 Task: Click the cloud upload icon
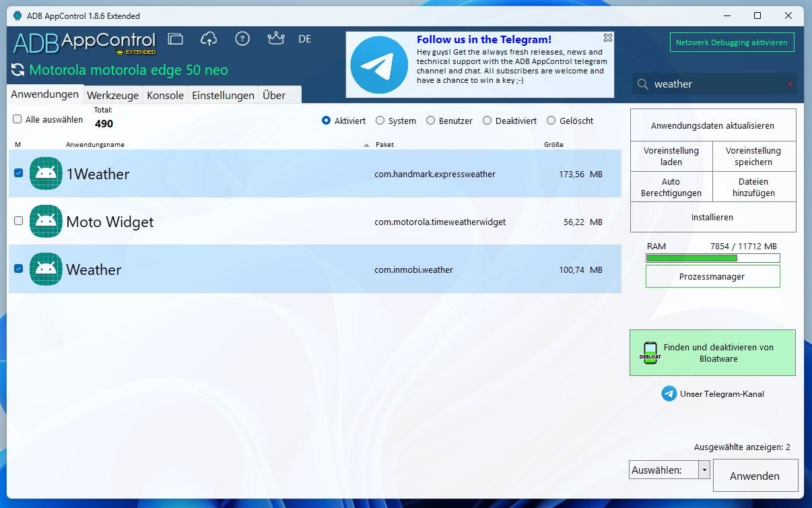(209, 39)
